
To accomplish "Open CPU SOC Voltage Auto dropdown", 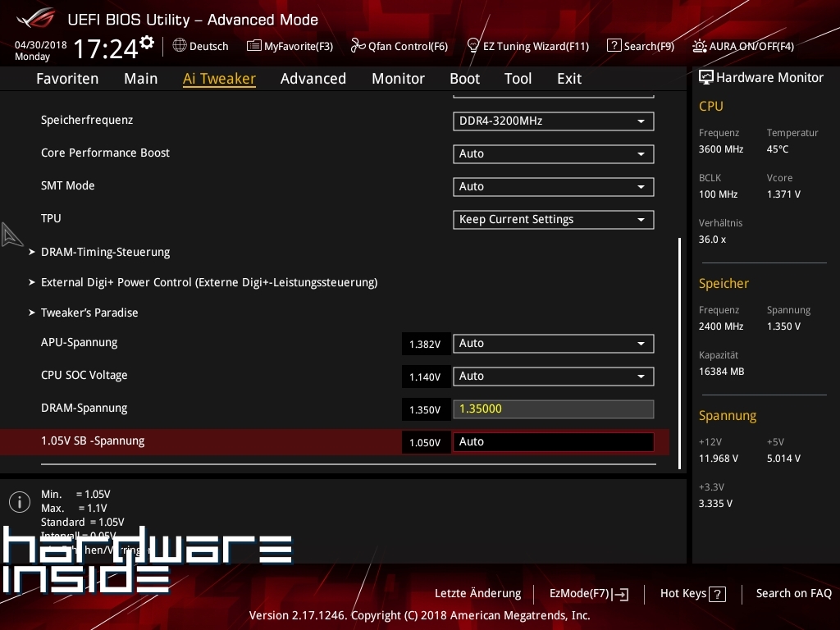I will pyautogui.click(x=554, y=376).
